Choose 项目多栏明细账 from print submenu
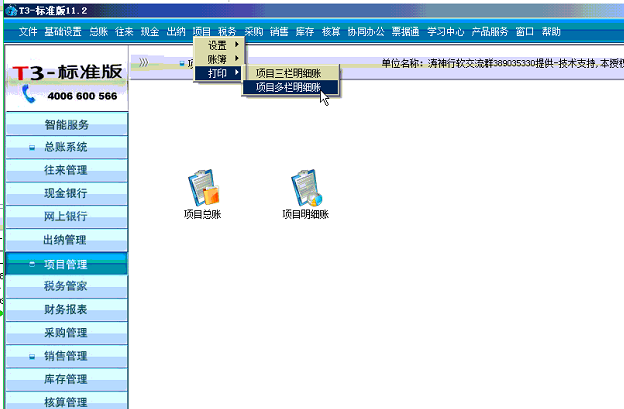Viewport: 624px width, 409px height. [290, 87]
